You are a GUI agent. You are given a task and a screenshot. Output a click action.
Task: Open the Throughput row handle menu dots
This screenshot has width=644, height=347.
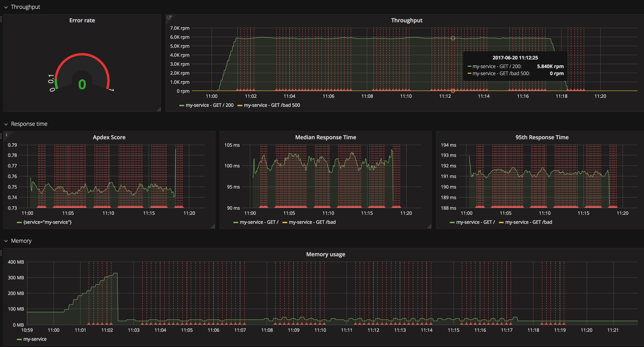coord(1,19)
